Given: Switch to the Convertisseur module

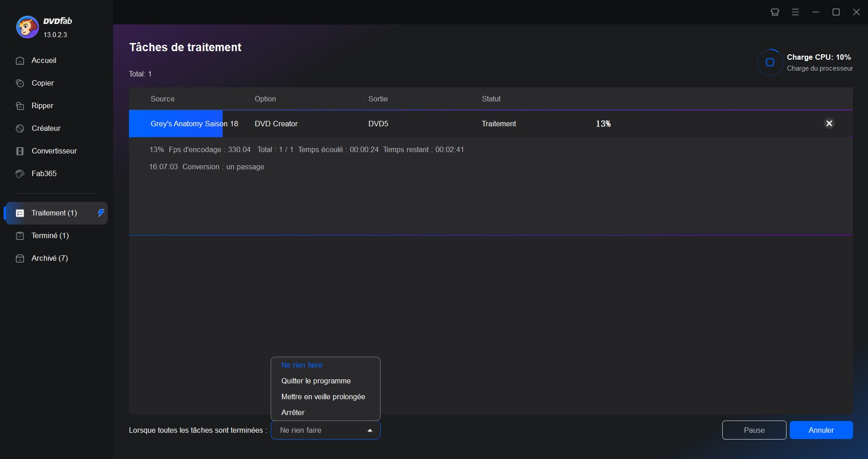Looking at the screenshot, I should (x=54, y=151).
